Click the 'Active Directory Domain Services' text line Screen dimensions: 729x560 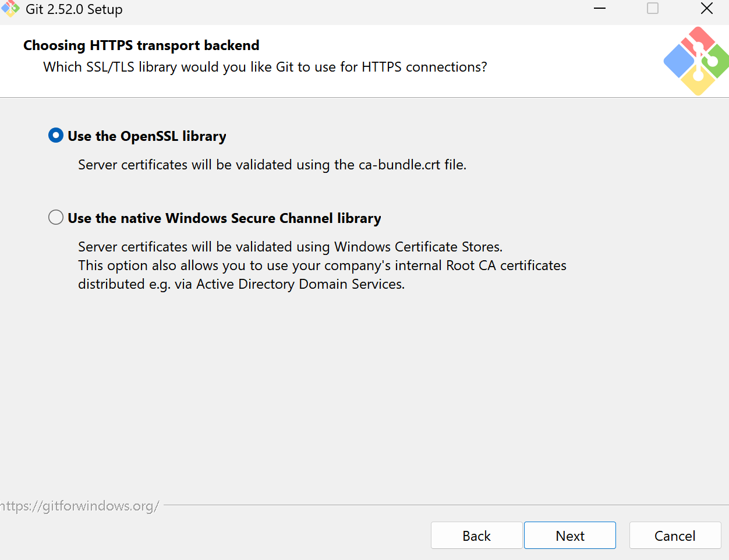click(x=242, y=284)
